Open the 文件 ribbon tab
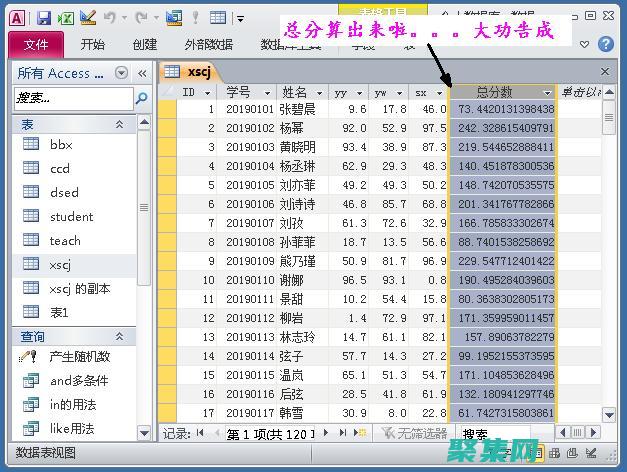This screenshot has height=472, width=627. click(x=36, y=45)
